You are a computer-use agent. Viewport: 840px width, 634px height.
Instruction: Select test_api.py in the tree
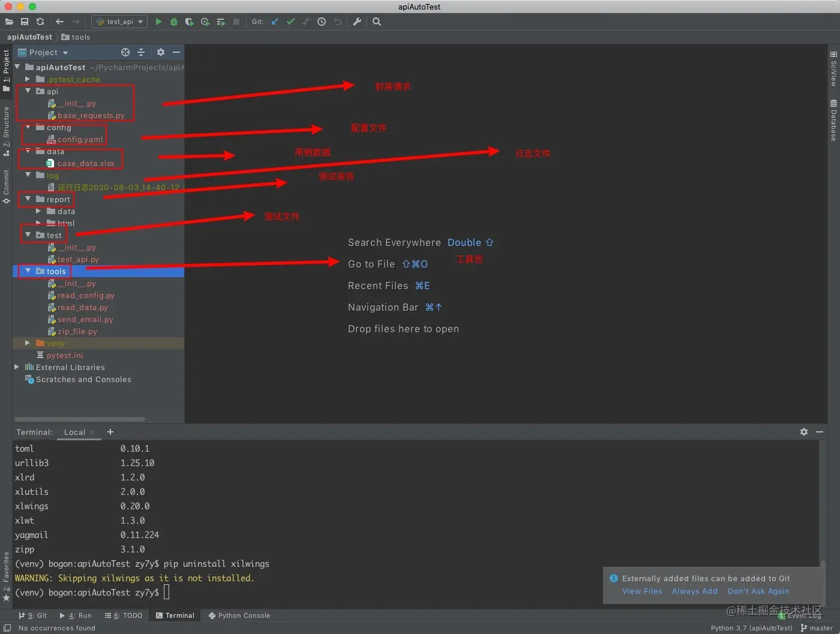tap(78, 259)
